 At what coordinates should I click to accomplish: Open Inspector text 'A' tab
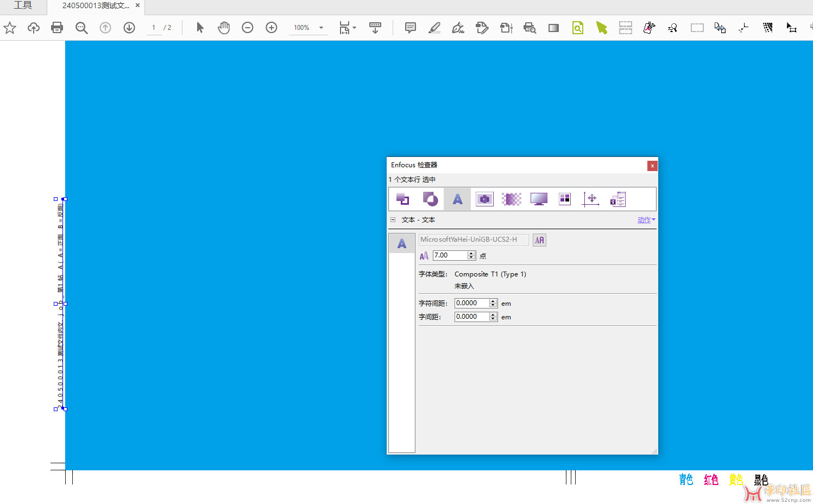[x=457, y=199]
